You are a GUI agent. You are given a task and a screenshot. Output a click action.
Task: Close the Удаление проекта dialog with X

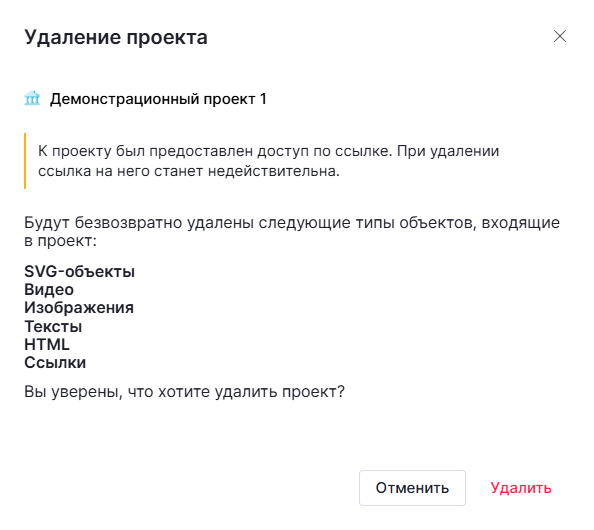(560, 36)
